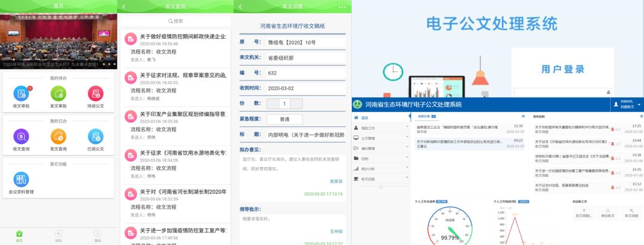Tap the blue 已阅公文 icon

[x=95, y=137]
